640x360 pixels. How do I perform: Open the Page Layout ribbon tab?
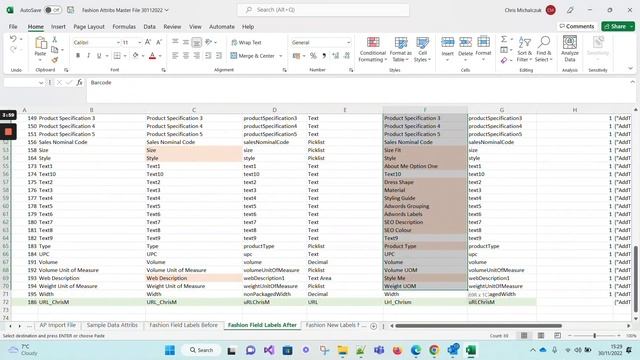pyautogui.click(x=89, y=27)
